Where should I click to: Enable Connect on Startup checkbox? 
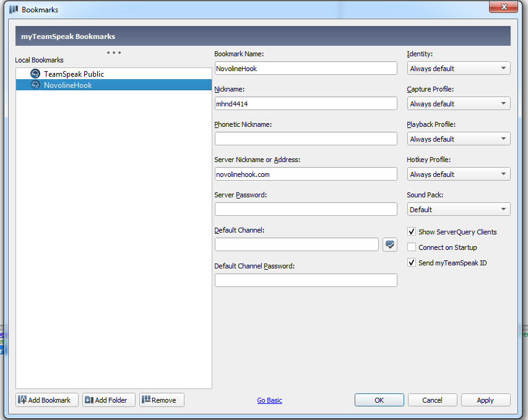[412, 247]
